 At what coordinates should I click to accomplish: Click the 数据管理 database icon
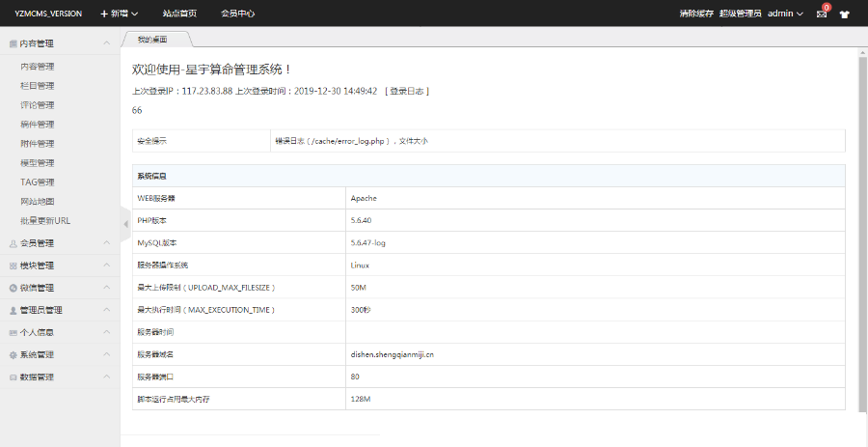coord(13,377)
